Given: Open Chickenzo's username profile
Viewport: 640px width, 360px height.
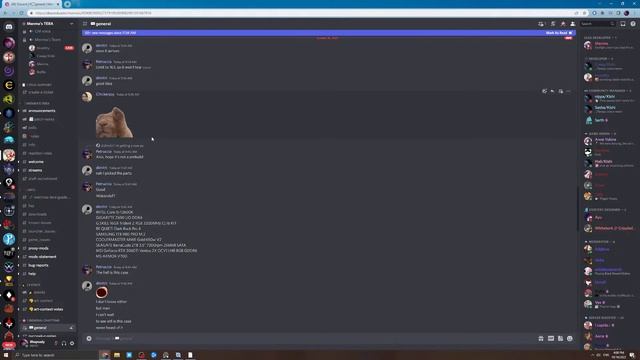Looking at the screenshot, I should 105,94.
